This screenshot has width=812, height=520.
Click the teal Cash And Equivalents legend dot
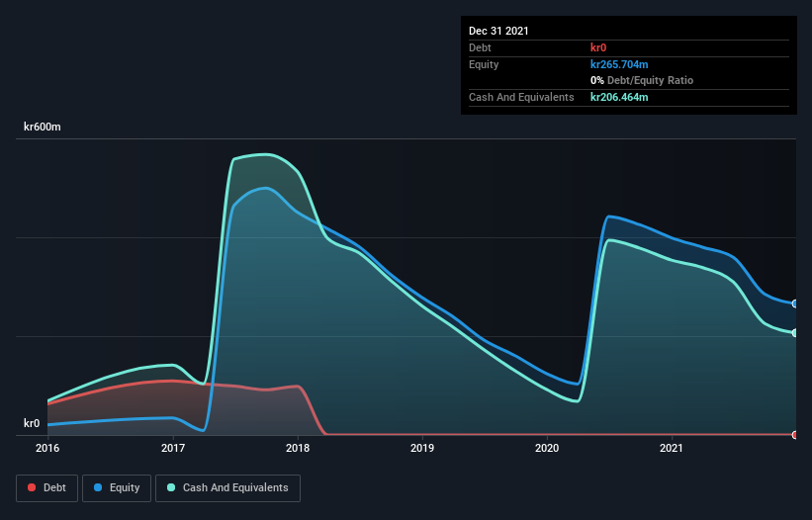(x=171, y=487)
